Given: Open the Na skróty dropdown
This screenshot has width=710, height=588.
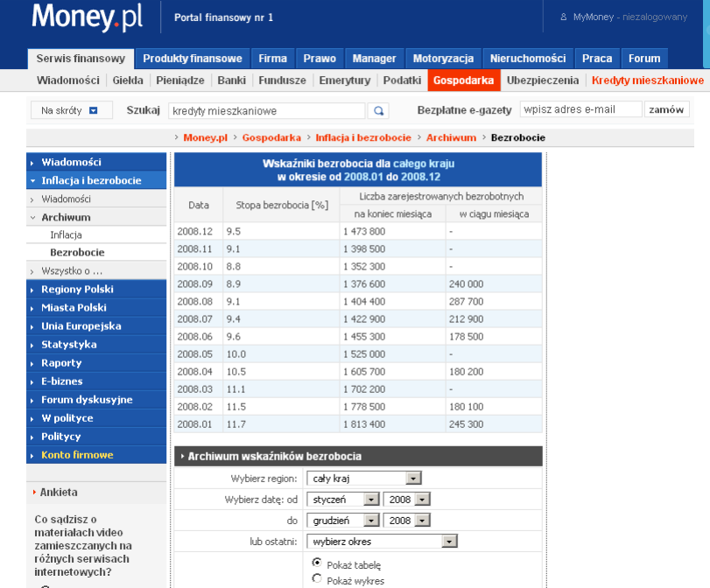Looking at the screenshot, I should (x=72, y=110).
